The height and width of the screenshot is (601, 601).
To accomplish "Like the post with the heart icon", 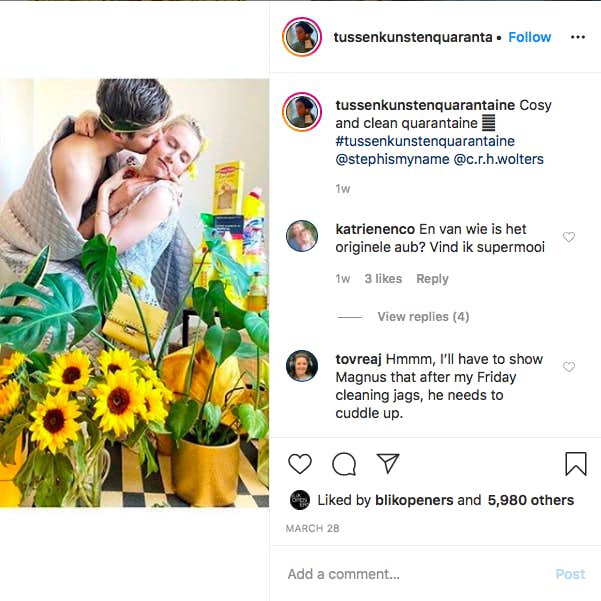I will click(x=300, y=464).
